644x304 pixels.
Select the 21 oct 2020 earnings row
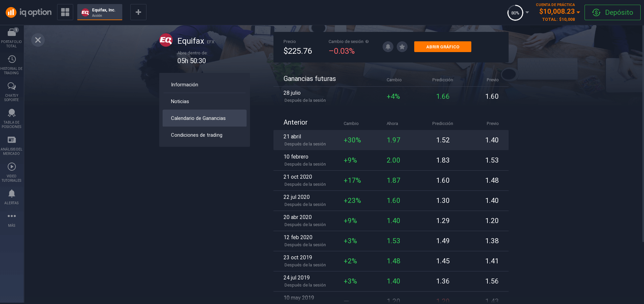tap(391, 180)
